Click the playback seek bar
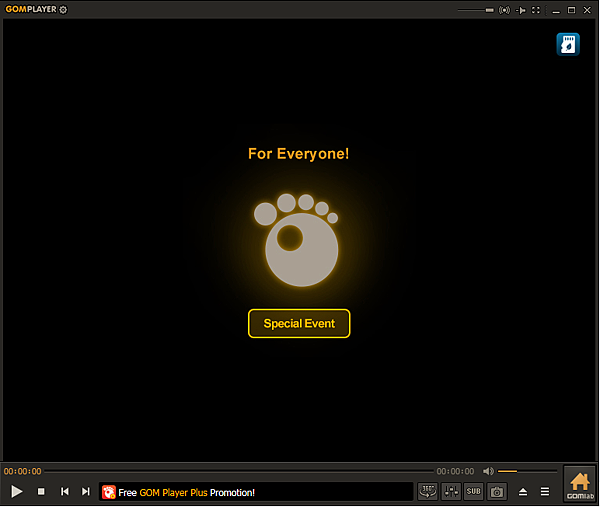600x507 pixels. pyautogui.click(x=239, y=471)
